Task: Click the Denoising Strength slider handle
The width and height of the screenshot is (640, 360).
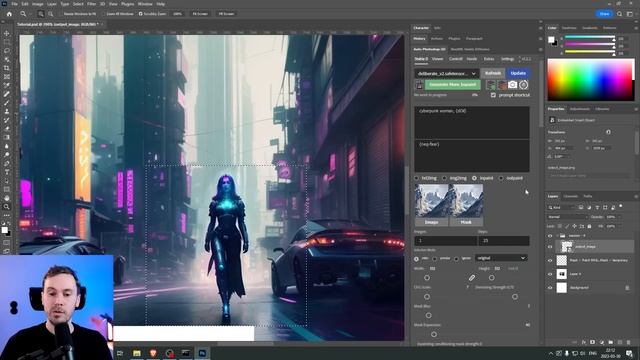Action: pos(515,297)
